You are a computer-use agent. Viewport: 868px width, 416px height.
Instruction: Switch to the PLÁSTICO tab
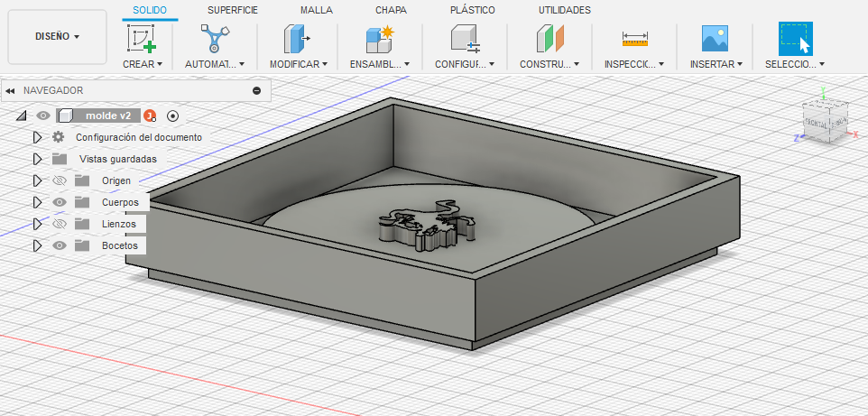coord(473,10)
